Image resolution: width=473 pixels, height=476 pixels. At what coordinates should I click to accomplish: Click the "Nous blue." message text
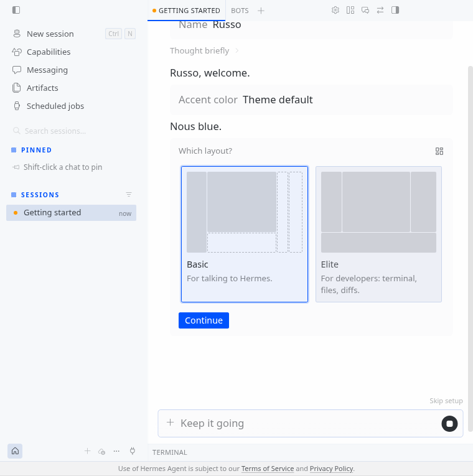tap(196, 126)
